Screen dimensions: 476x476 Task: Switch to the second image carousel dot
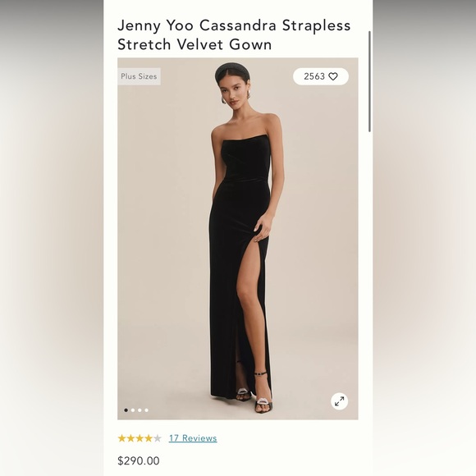(133, 410)
